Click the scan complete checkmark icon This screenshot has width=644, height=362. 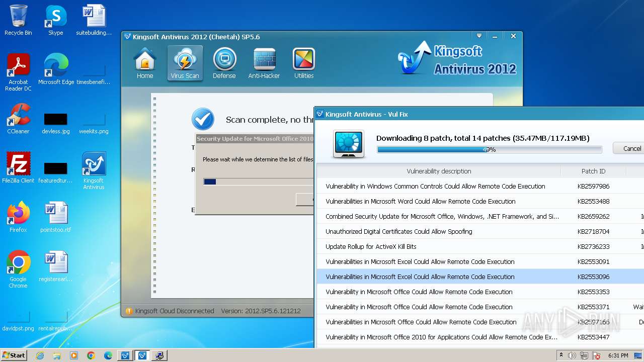pyautogui.click(x=203, y=119)
